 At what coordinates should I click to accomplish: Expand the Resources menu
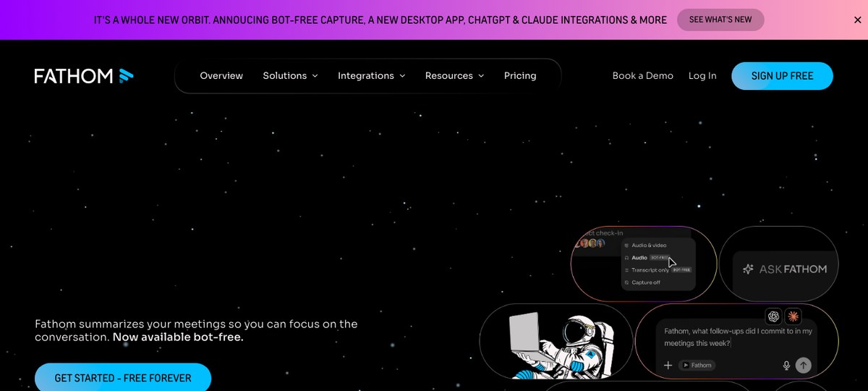(x=454, y=75)
